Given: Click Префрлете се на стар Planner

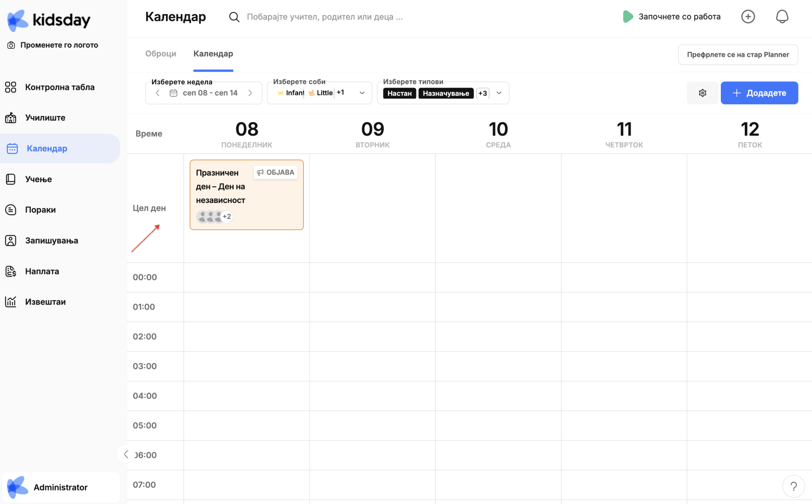Looking at the screenshot, I should [x=738, y=55].
